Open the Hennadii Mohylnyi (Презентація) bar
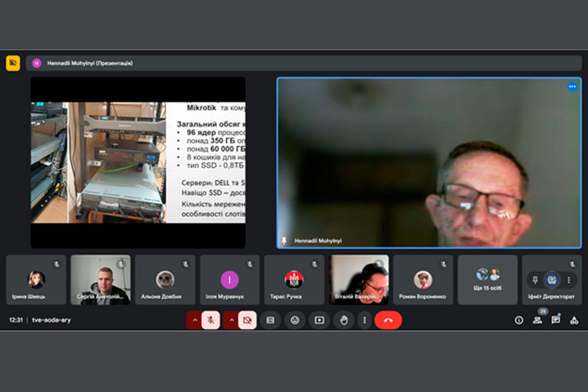This screenshot has width=588, height=392. [x=304, y=63]
